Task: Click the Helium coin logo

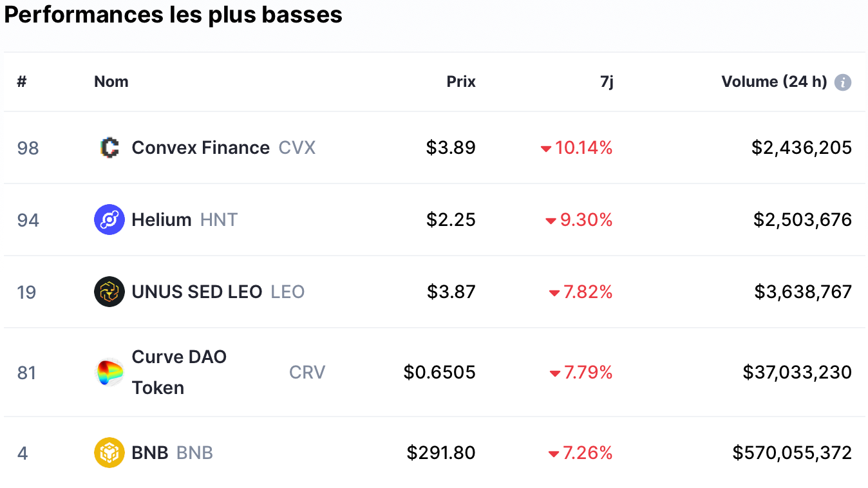Action: pos(109,220)
